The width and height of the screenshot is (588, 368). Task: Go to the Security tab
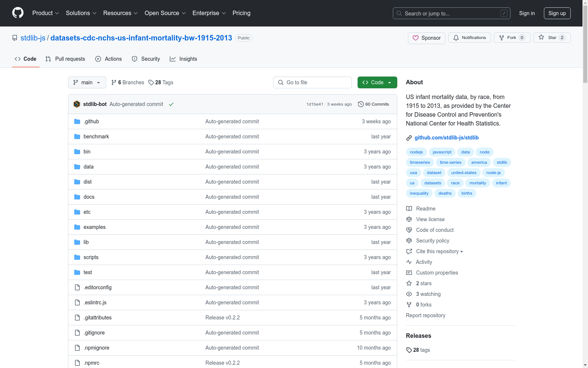click(x=146, y=59)
